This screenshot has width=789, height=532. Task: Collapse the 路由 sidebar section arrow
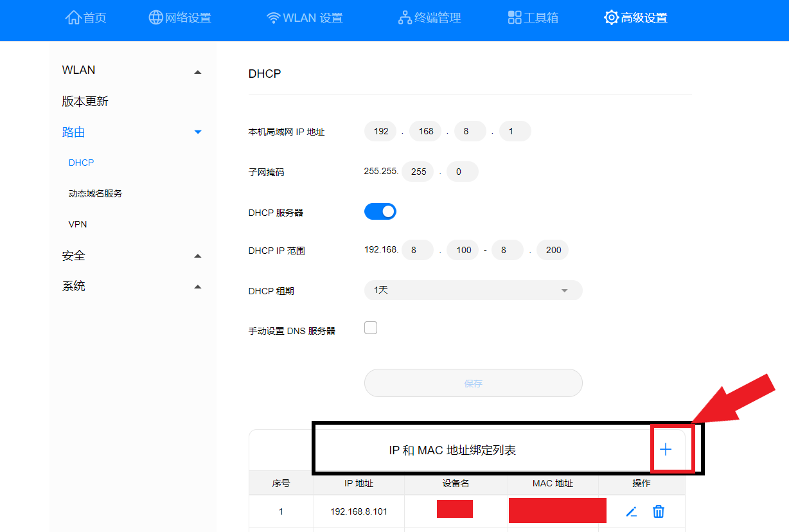198,132
